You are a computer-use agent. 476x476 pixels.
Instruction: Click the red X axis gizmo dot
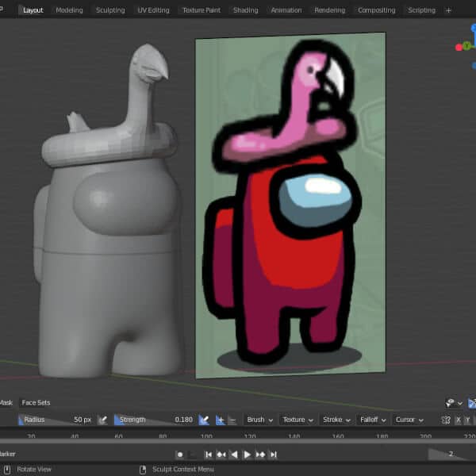459,48
